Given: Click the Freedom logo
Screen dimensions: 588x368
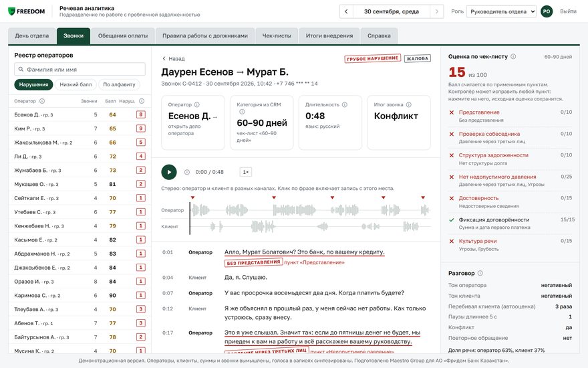Looking at the screenshot, I should [x=26, y=11].
